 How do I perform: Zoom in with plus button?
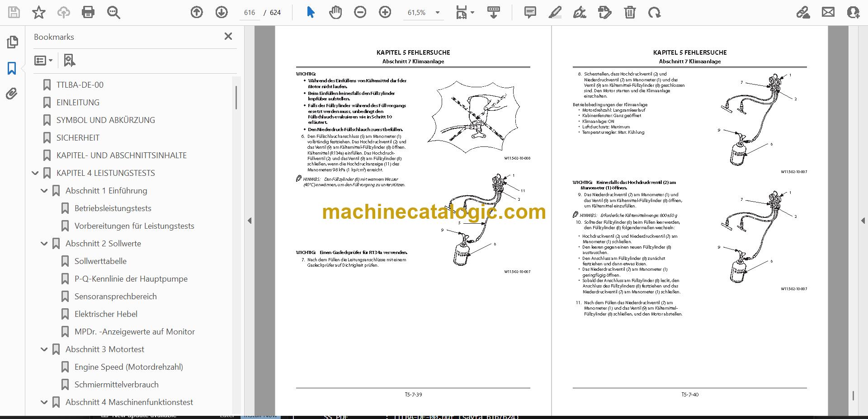385,12
